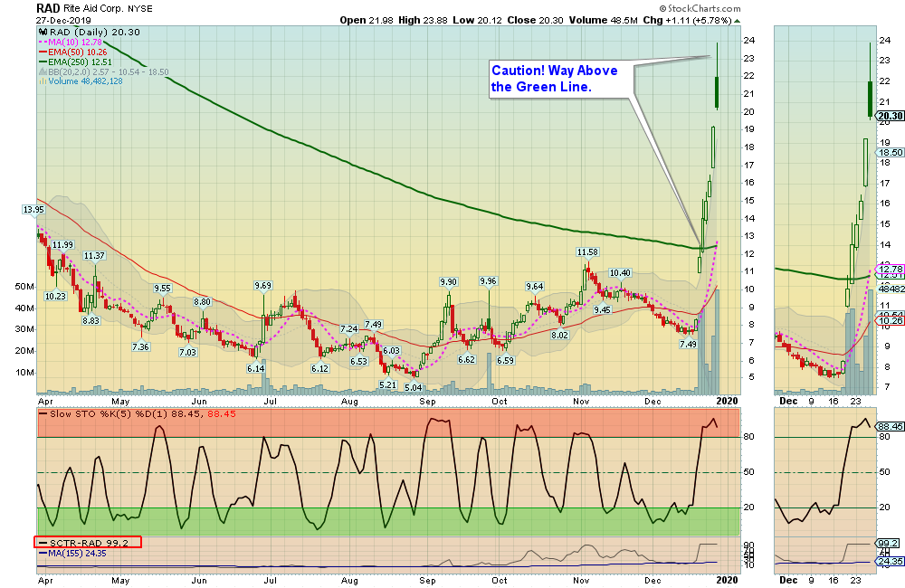Click the green up-triangle next to Chg
Image resolution: width=905 pixels, height=588 pixels.
point(737,21)
